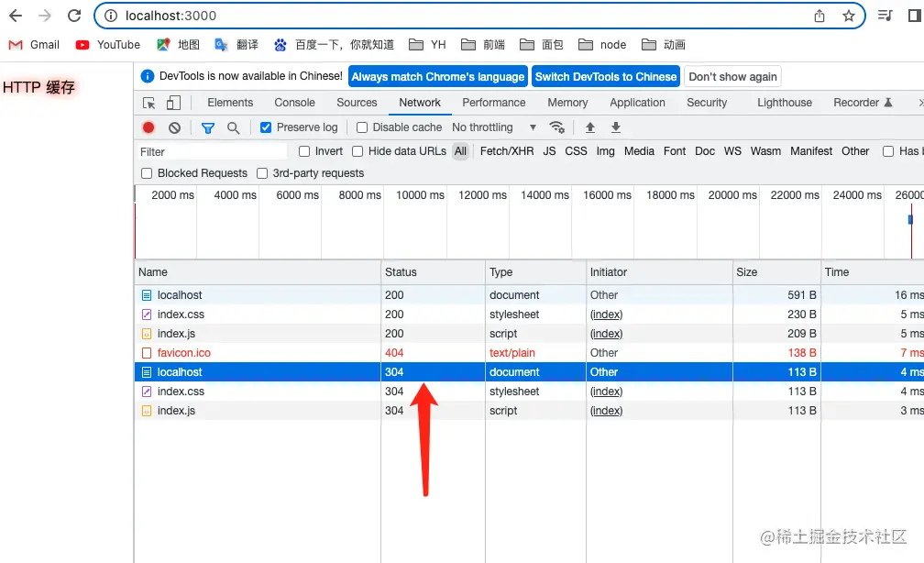Check the 3rd-party requests checkbox
The height and width of the screenshot is (563, 924).
262,173
